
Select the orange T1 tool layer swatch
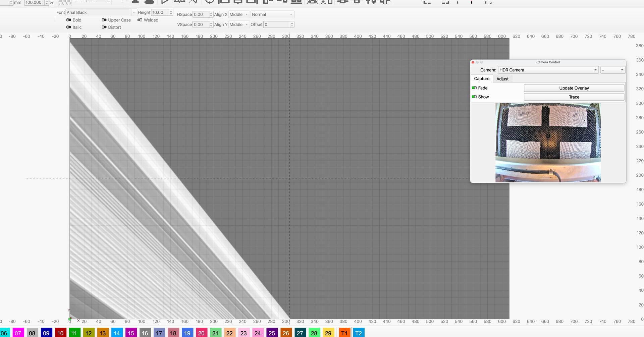point(344,333)
